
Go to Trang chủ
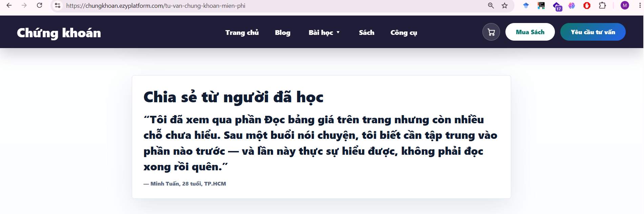pos(242,33)
